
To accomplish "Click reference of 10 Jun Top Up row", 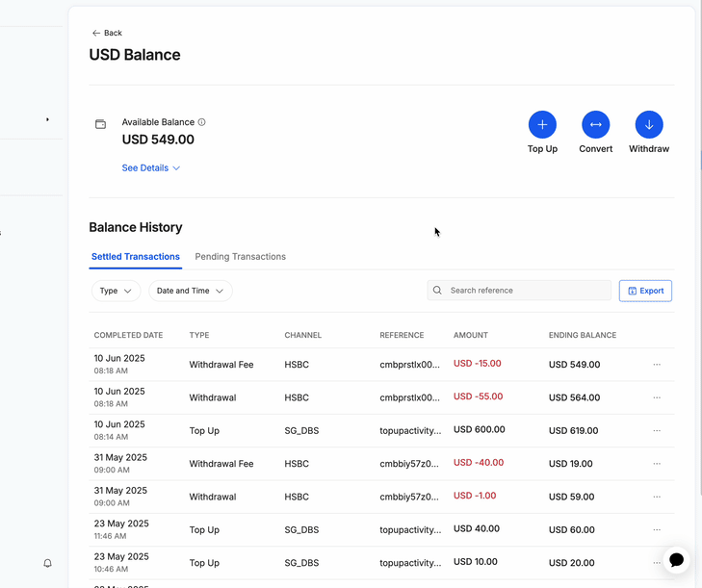I will coord(410,431).
